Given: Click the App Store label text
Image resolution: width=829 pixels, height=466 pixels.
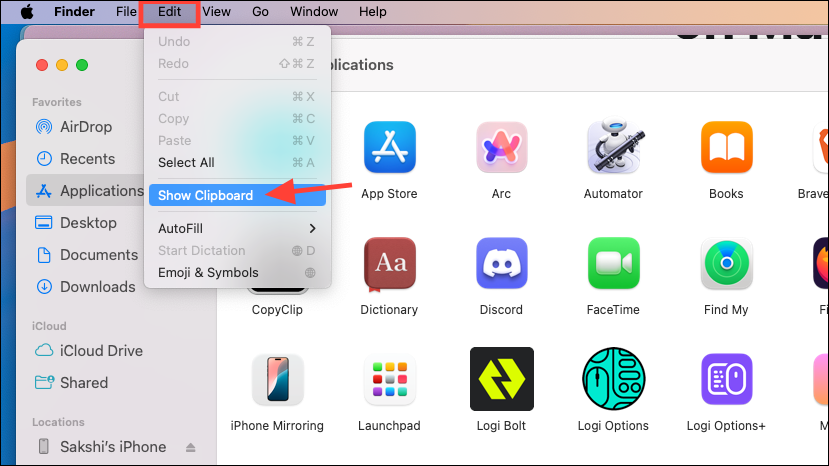Looking at the screenshot, I should point(389,194).
